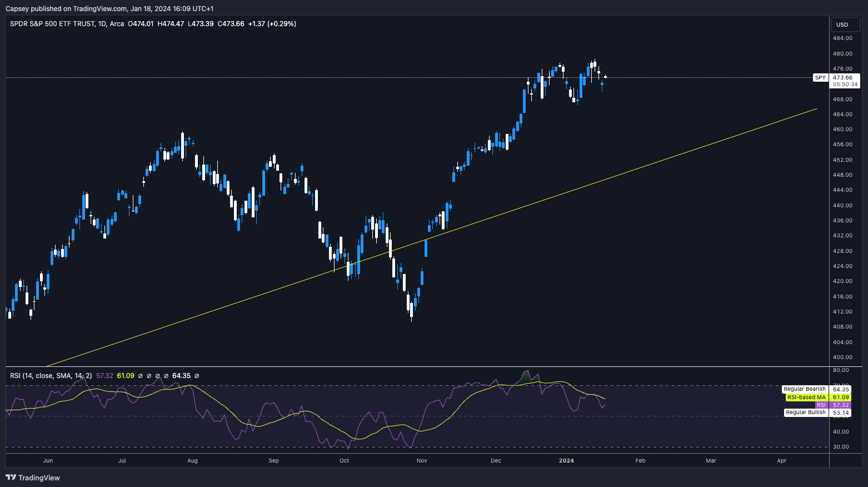Click the 64.35 value in RSI legend

click(181, 376)
